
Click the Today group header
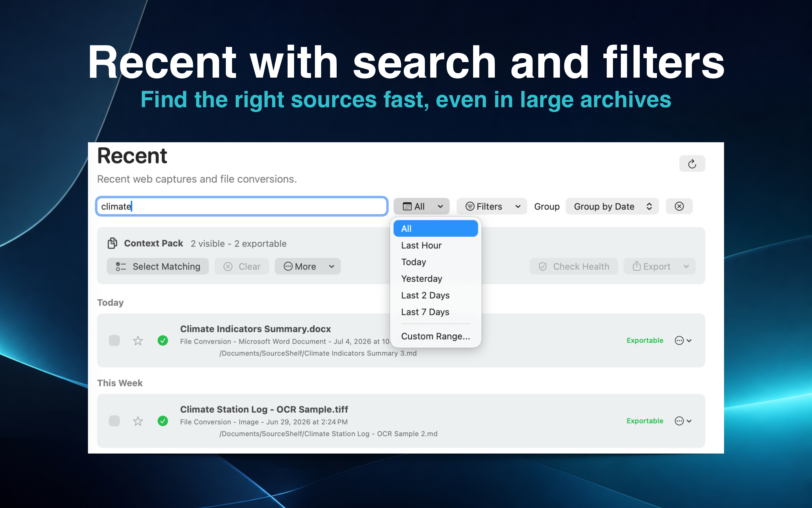click(111, 302)
